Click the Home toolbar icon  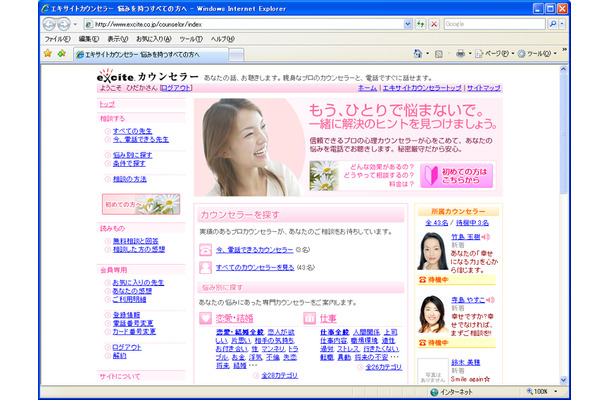[x=418, y=53]
